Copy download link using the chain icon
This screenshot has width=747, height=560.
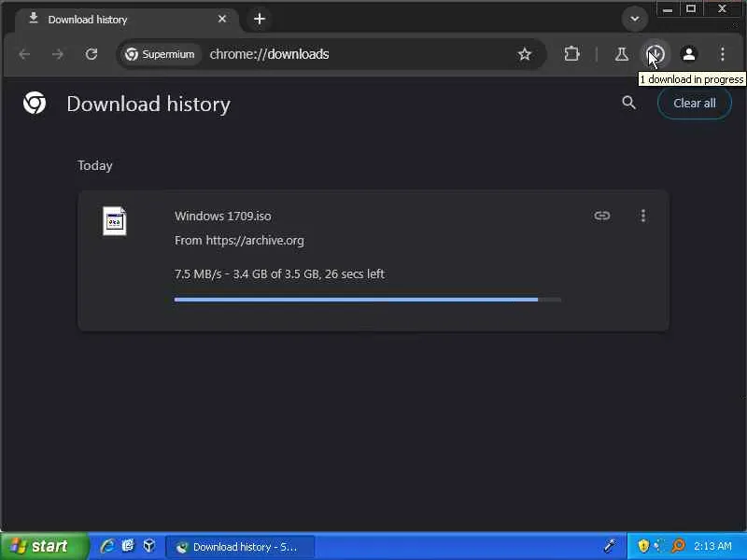tap(602, 216)
